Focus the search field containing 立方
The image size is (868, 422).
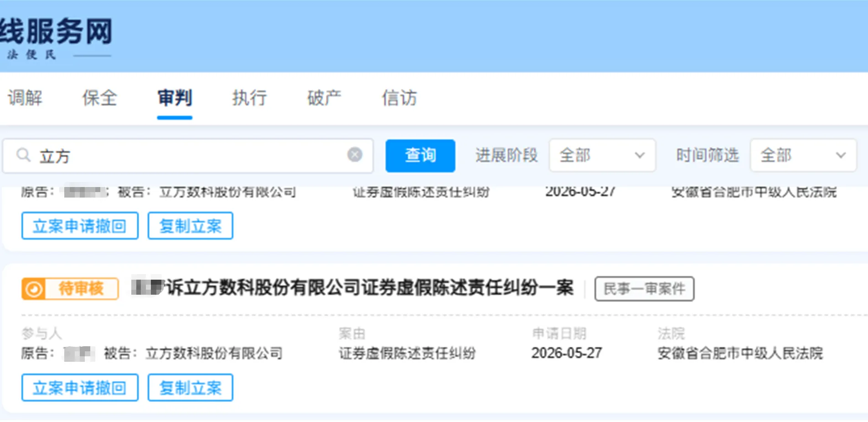[x=188, y=156]
